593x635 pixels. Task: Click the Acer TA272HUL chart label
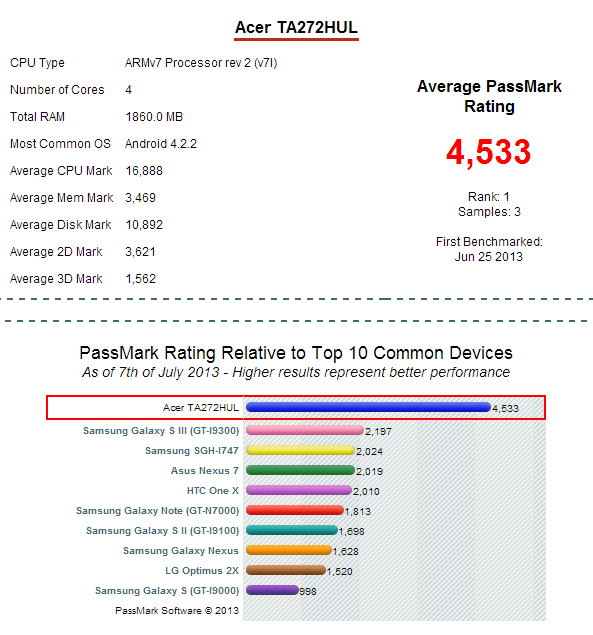tap(201, 407)
